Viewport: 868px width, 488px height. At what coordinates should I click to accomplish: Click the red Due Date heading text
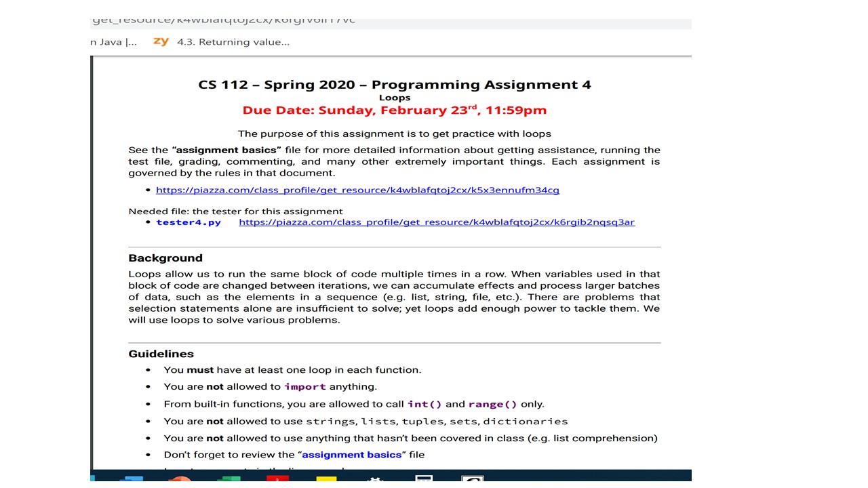click(394, 110)
